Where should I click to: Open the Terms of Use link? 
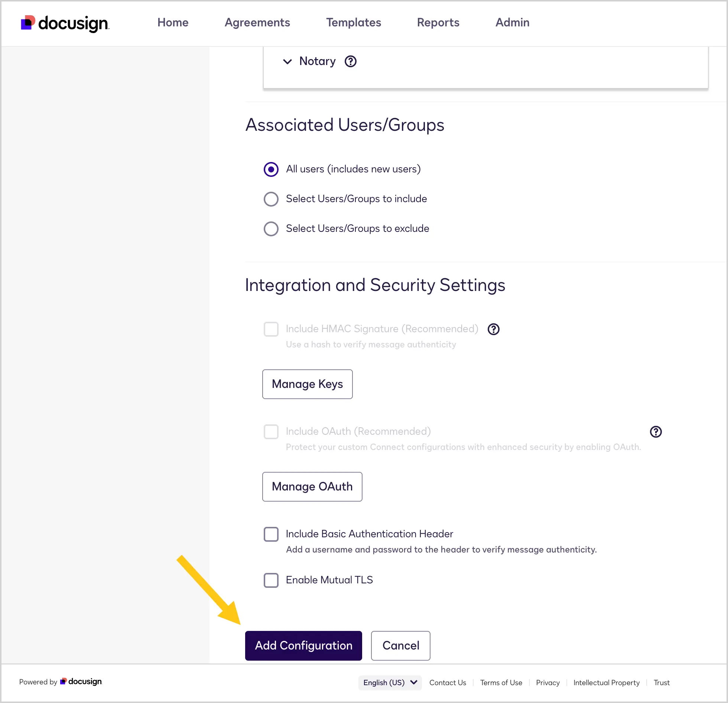tap(501, 683)
